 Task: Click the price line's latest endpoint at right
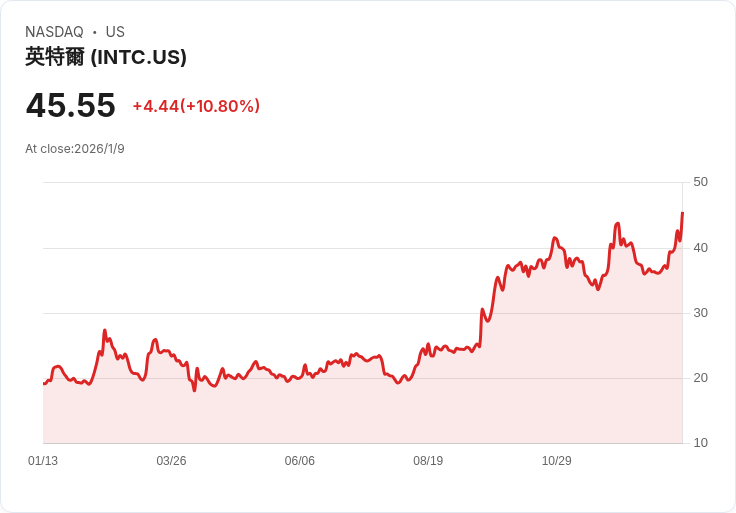click(x=682, y=213)
